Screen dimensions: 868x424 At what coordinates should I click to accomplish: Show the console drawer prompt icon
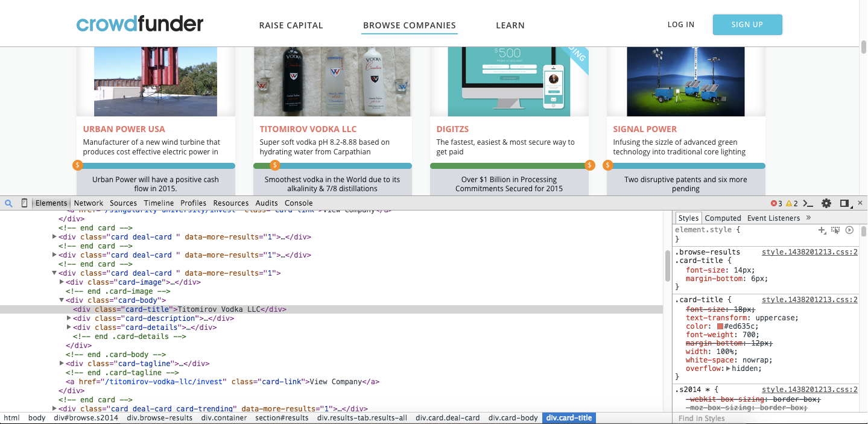(809, 203)
